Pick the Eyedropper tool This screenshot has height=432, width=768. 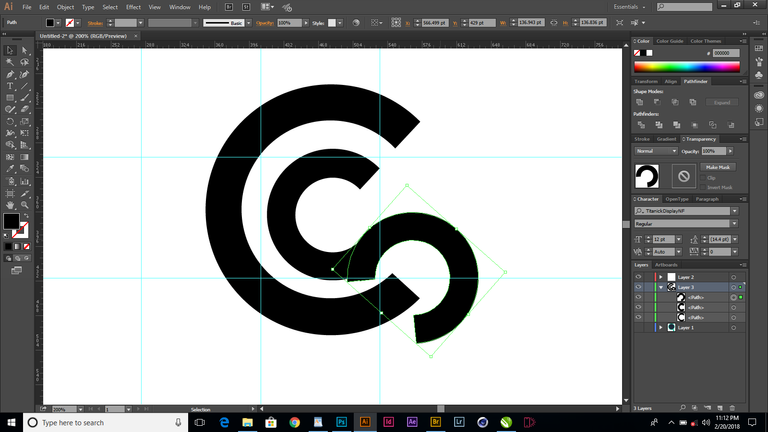(10, 169)
